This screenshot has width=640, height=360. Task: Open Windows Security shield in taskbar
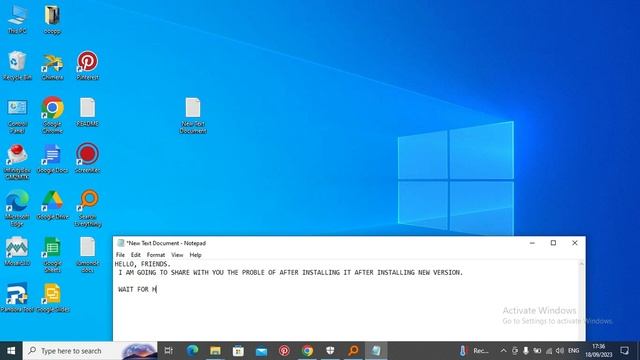click(x=330, y=351)
